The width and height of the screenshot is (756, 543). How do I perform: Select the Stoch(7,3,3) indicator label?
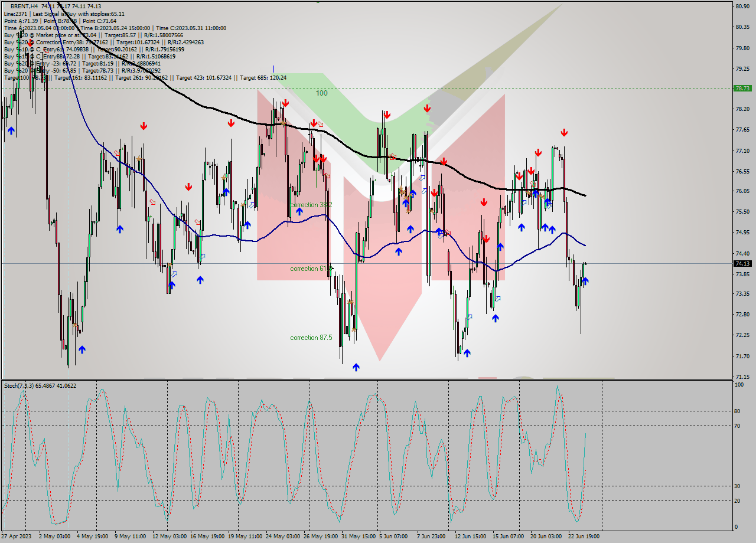(x=40, y=386)
